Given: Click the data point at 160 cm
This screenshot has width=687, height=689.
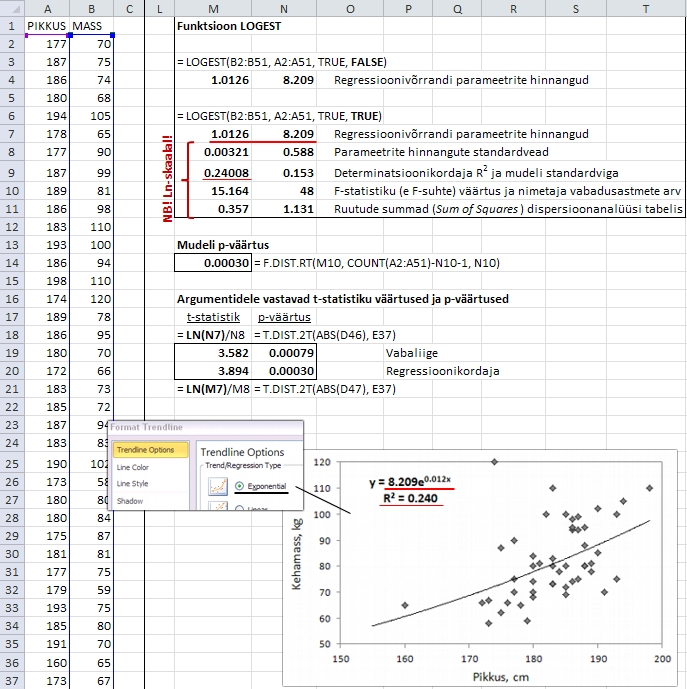Looking at the screenshot, I should pyautogui.click(x=405, y=605).
